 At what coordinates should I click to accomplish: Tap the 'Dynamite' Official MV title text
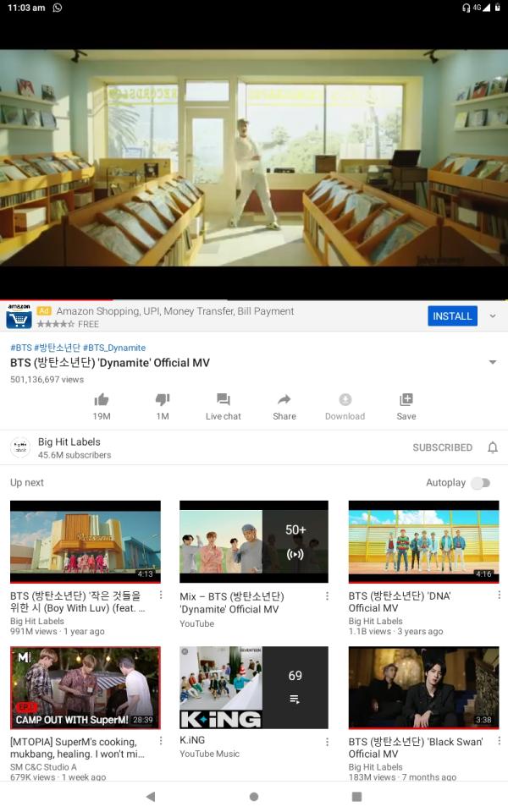(x=110, y=363)
